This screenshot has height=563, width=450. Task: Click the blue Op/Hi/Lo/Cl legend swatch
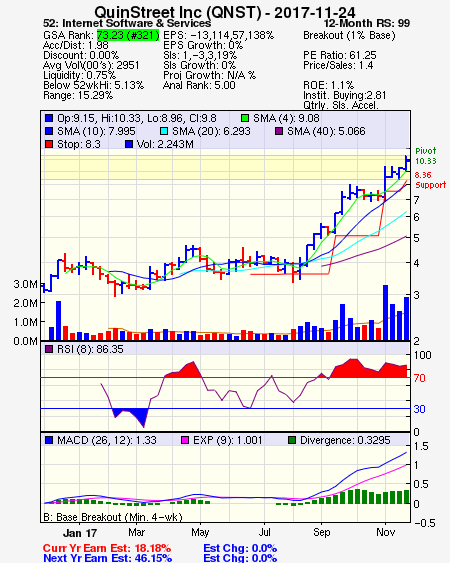(49, 118)
